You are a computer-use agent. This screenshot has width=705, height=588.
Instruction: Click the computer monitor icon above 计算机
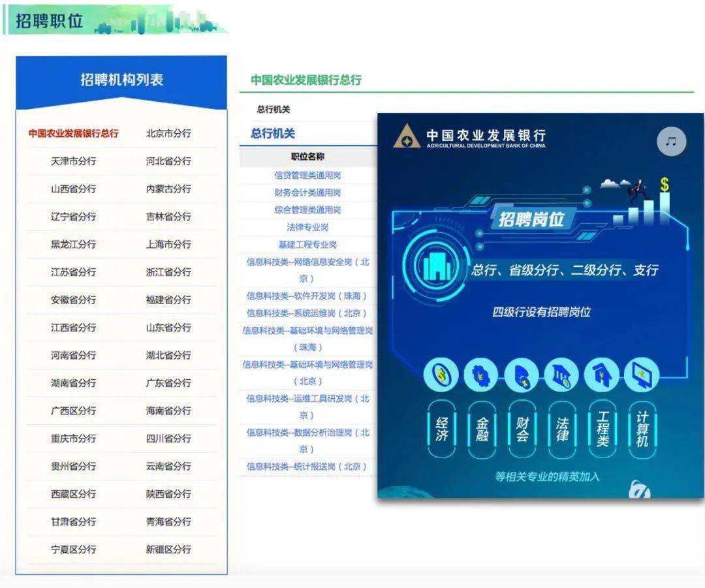pyautogui.click(x=642, y=374)
